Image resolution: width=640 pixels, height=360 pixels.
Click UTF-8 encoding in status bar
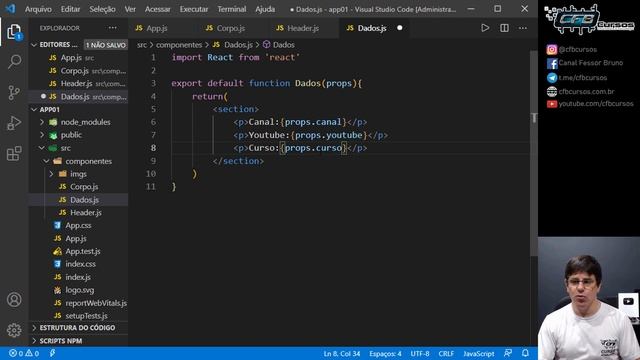tap(420, 353)
